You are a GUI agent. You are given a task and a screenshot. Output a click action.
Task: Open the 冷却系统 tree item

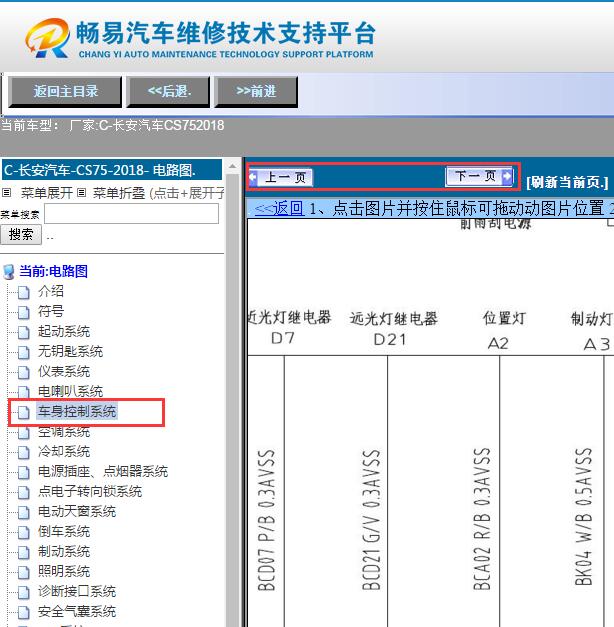click(x=64, y=451)
